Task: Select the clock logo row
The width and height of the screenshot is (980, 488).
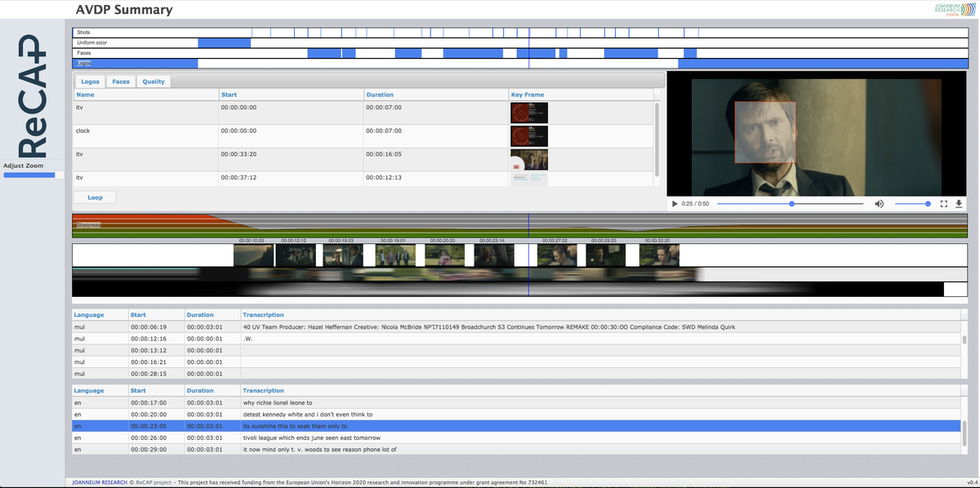Action: 364,136
